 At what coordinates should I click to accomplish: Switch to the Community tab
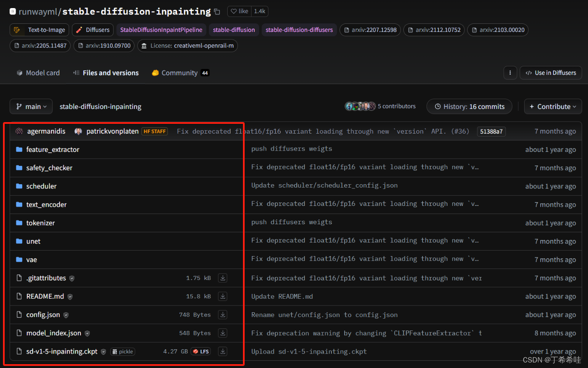click(180, 73)
